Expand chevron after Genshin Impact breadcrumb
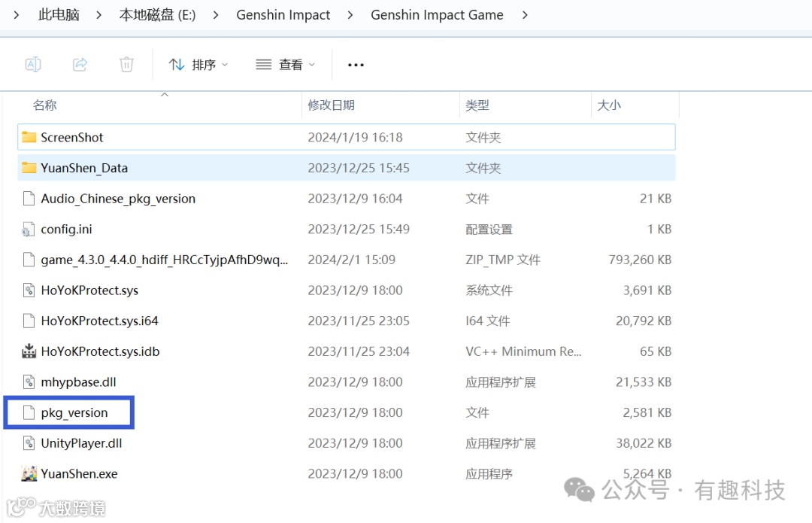Screen dimensions: 812x523 point(350,15)
